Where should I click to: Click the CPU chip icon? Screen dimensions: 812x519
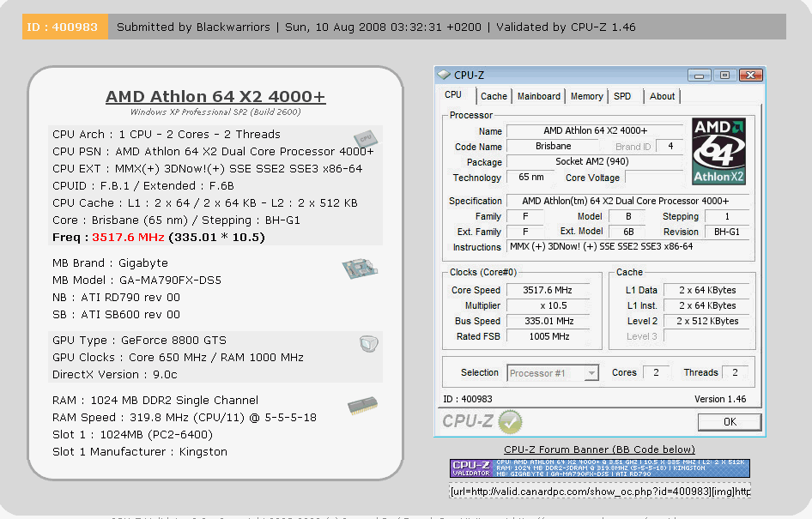(x=366, y=139)
